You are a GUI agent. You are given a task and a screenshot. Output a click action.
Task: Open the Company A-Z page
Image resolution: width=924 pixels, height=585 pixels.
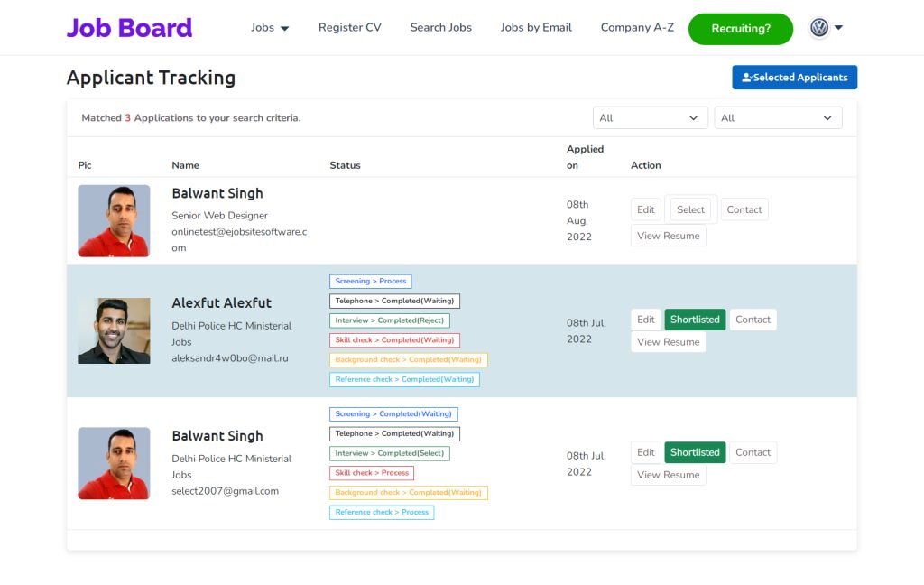coord(637,28)
